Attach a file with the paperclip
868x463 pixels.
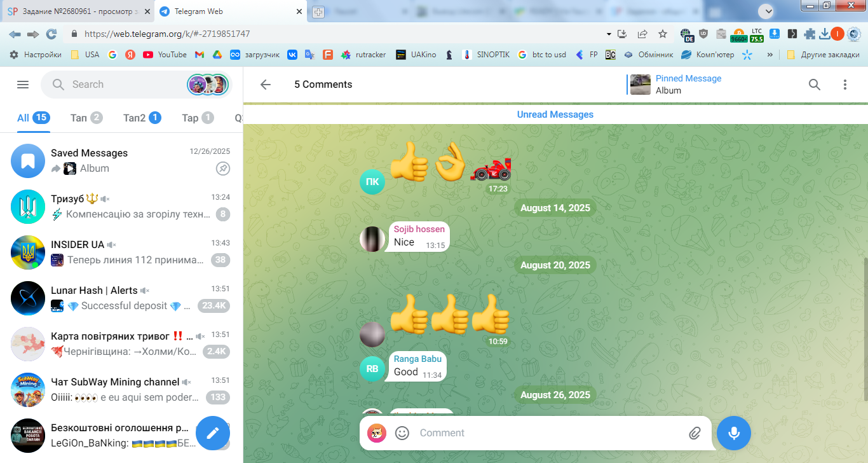(x=695, y=433)
